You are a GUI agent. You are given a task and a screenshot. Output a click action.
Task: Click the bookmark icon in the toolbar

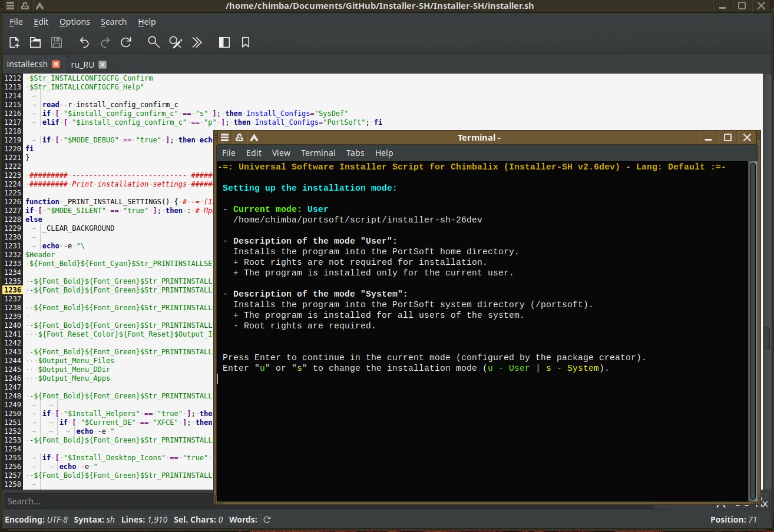point(246,42)
